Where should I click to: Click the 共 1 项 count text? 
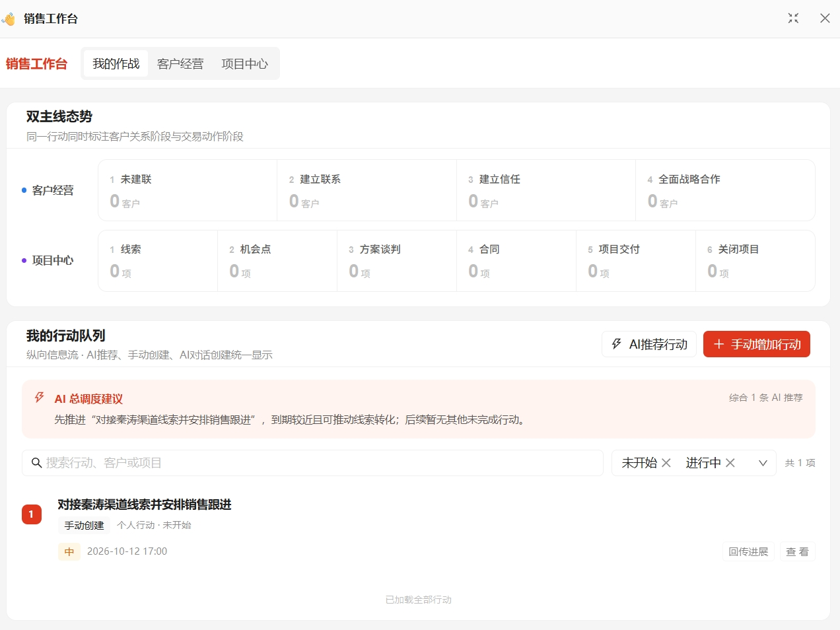pyautogui.click(x=800, y=463)
